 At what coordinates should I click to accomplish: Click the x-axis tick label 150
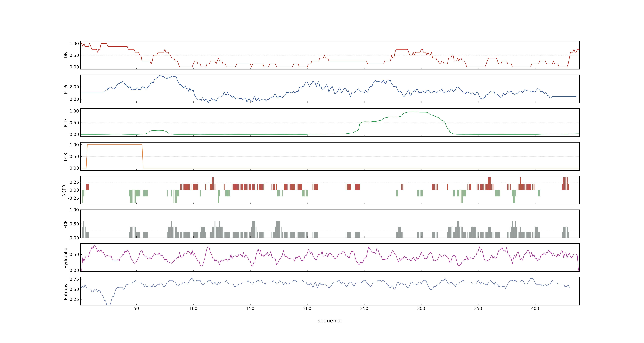click(x=250, y=309)
